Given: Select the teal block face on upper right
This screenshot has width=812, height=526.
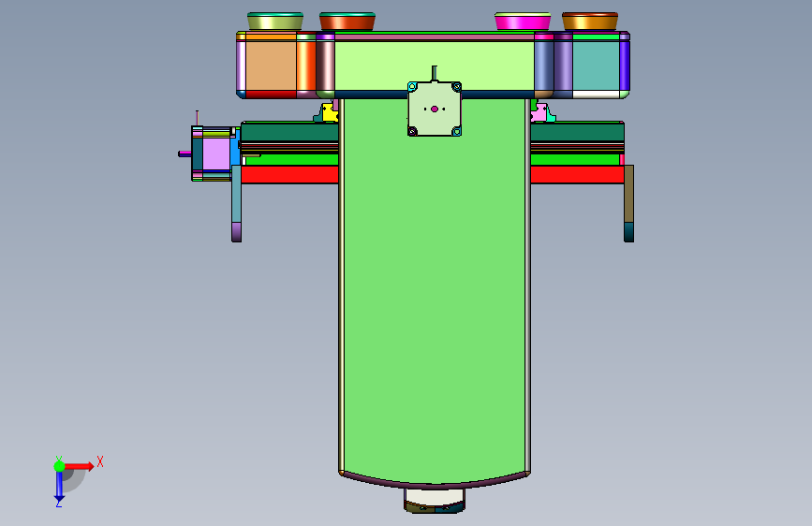Looking at the screenshot, I should click(x=596, y=66).
